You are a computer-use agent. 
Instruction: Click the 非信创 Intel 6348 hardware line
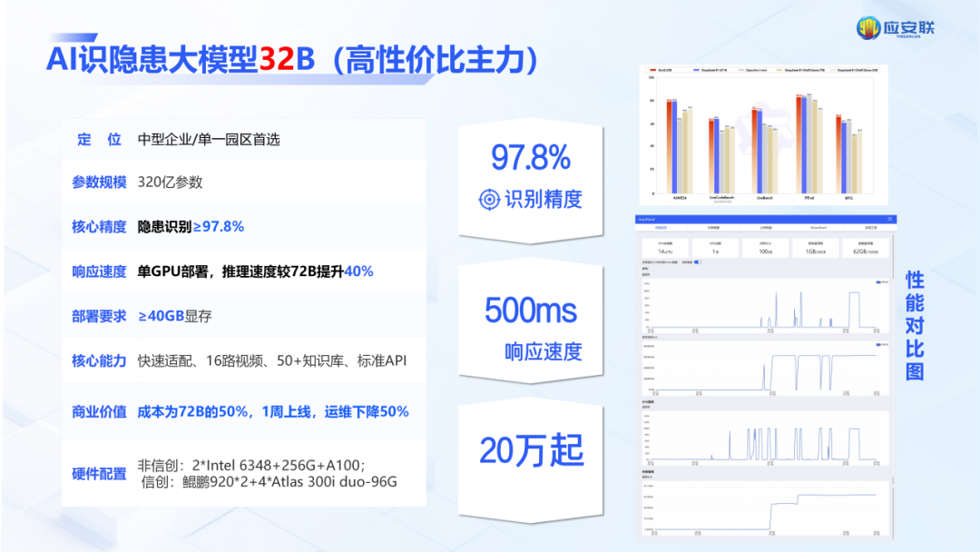point(251,465)
